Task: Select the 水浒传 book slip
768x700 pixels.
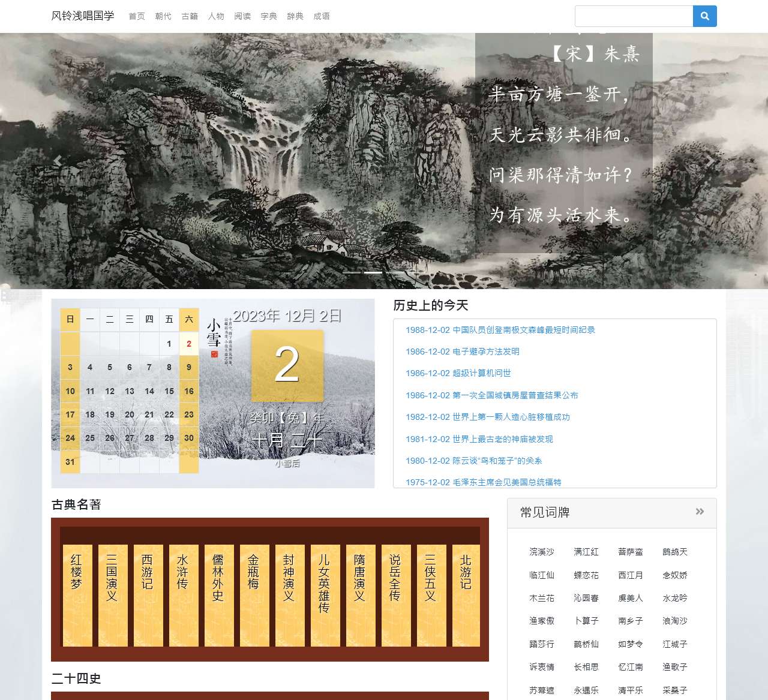Action: point(184,595)
